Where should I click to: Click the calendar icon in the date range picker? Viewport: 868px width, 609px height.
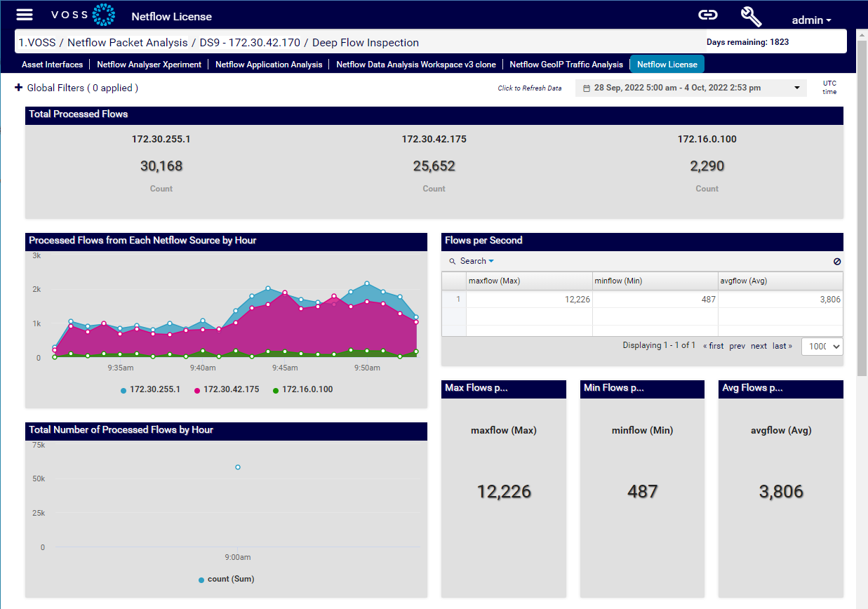[x=587, y=86]
